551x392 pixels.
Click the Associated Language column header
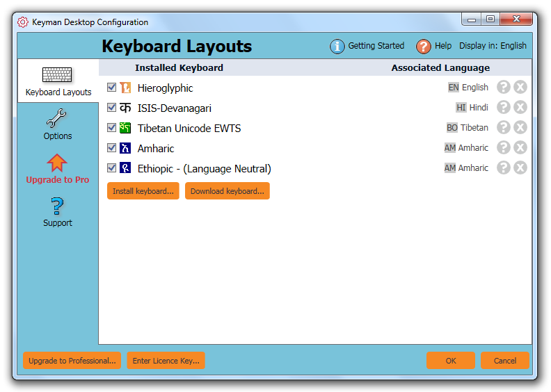(440, 68)
